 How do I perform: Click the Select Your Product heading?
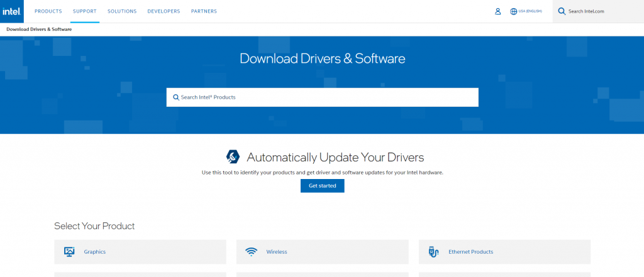tap(94, 226)
